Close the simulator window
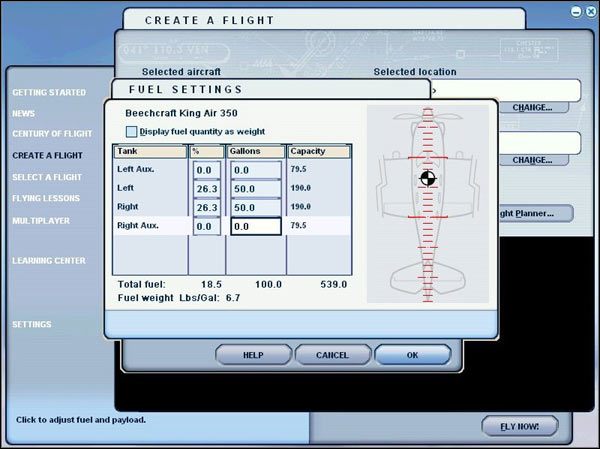The width and height of the screenshot is (600, 449). (592, 11)
